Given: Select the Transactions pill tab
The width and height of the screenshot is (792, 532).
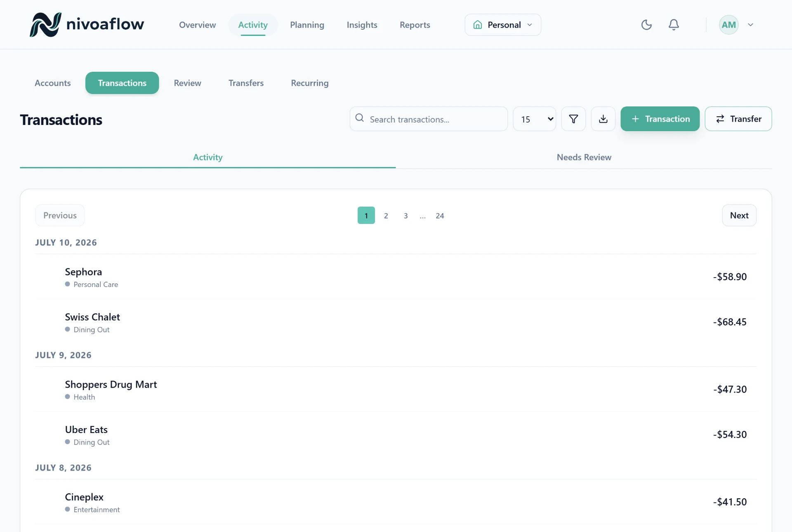Looking at the screenshot, I should (x=122, y=83).
